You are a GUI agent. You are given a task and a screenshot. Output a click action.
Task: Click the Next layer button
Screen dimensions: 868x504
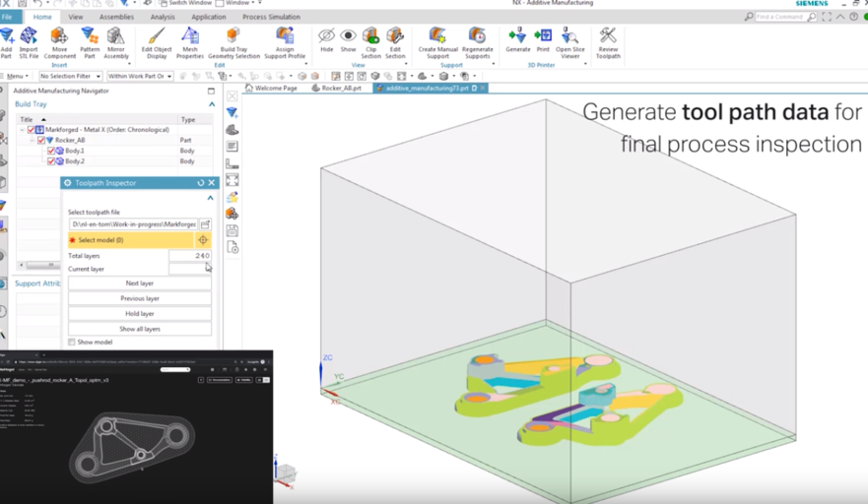[x=140, y=283]
